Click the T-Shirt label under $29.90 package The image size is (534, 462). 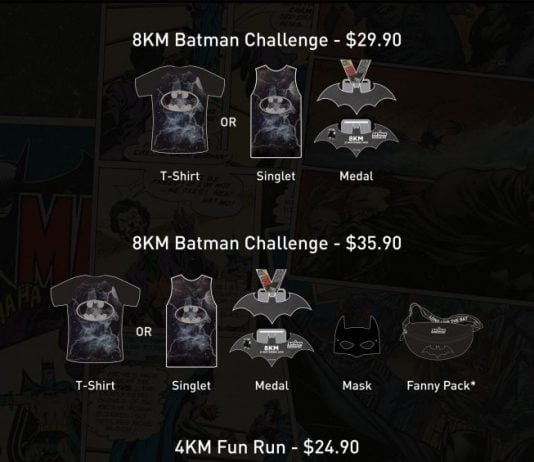click(180, 176)
